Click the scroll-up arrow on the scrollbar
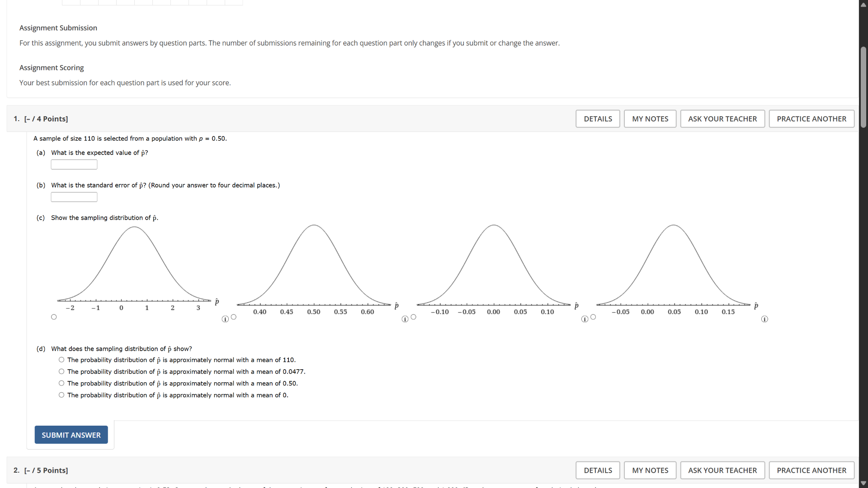Screen dimensions: 868x488 tap(863, 5)
